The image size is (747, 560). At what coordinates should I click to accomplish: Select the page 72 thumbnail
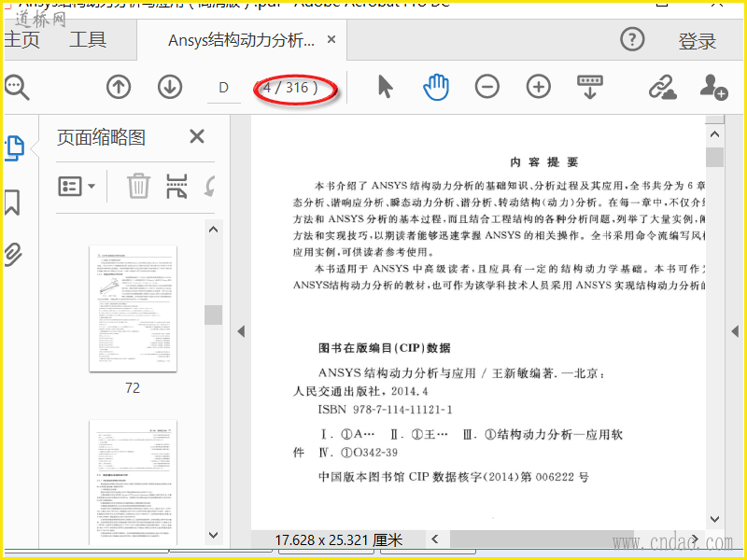(x=133, y=309)
